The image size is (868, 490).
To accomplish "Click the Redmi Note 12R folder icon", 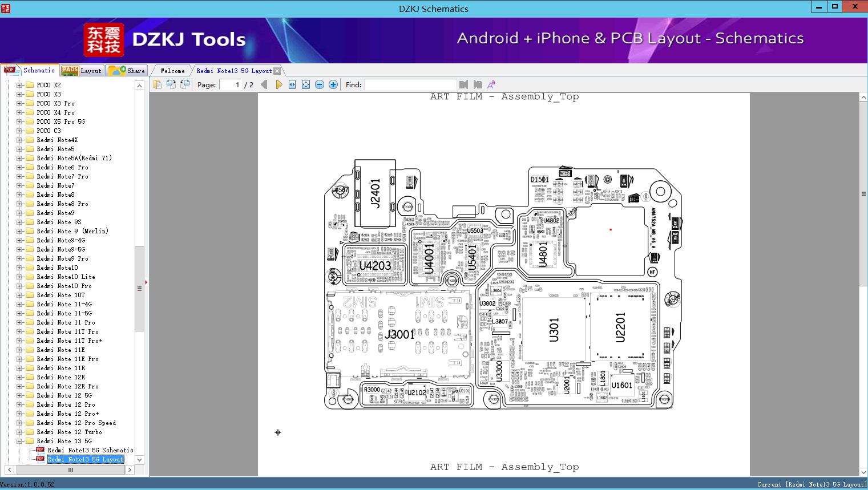I will [x=30, y=377].
